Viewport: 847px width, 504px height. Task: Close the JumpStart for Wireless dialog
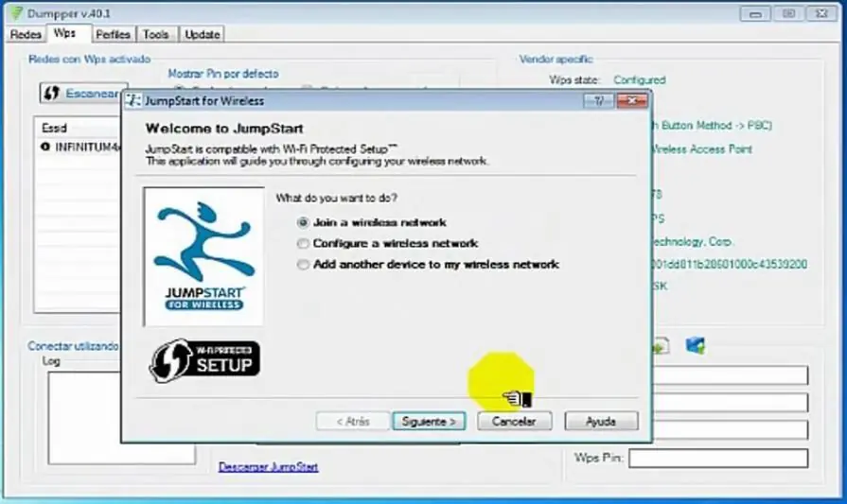click(632, 101)
